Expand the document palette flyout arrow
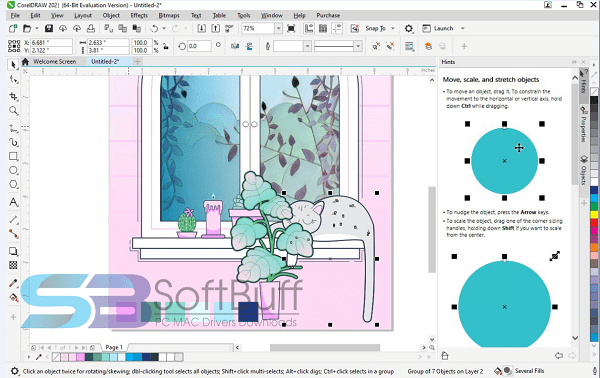This screenshot has height=378, width=600. click(x=29, y=357)
